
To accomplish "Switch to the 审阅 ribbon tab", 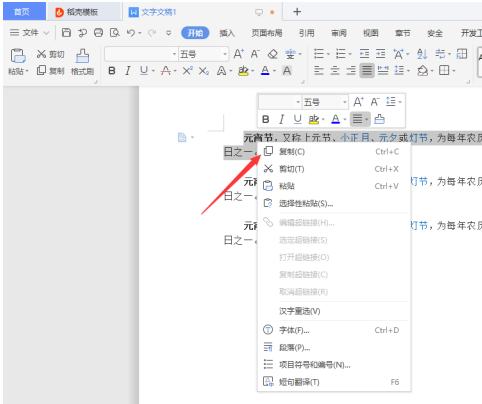I will [x=339, y=33].
